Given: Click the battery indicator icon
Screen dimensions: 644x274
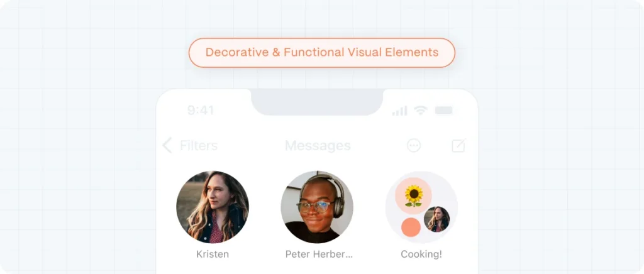Looking at the screenshot, I should click(x=443, y=111).
